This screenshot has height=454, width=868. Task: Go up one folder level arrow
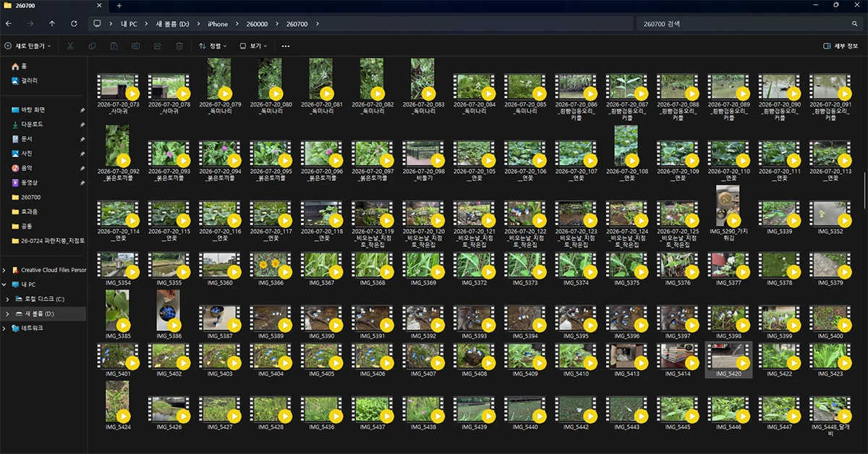point(52,24)
